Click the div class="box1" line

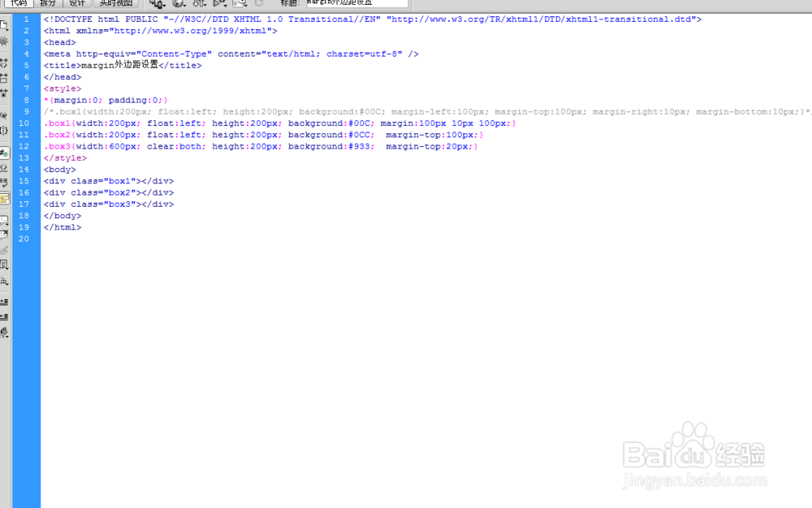[109, 181]
